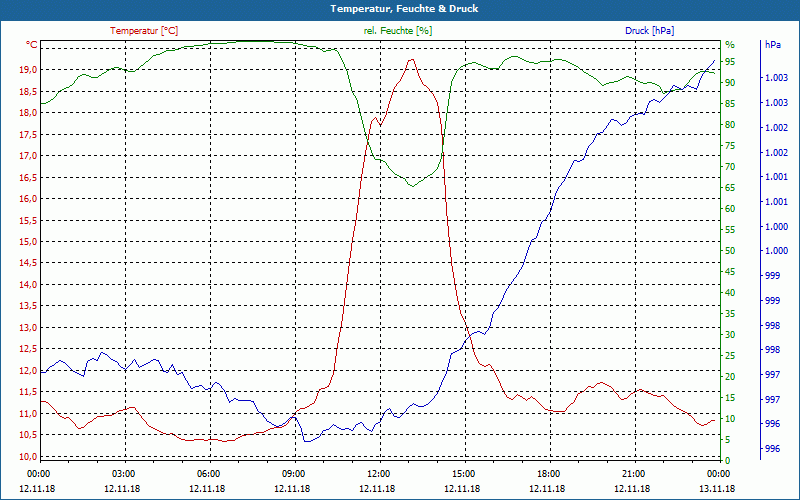Click time axis label '18:00'

pos(547,473)
